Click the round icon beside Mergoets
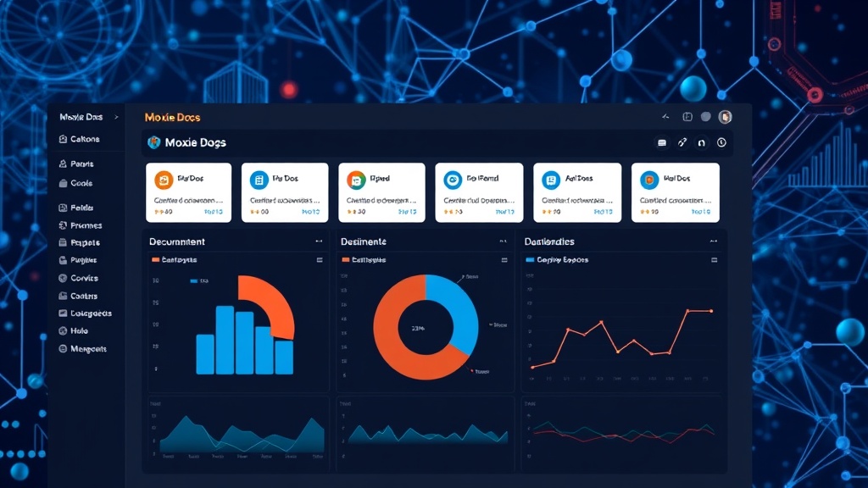Image resolution: width=868 pixels, height=488 pixels. tap(63, 349)
